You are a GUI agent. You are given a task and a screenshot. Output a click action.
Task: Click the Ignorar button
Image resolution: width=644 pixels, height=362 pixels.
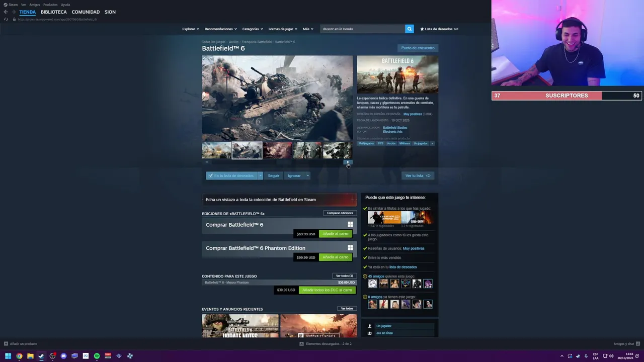pos(294,175)
